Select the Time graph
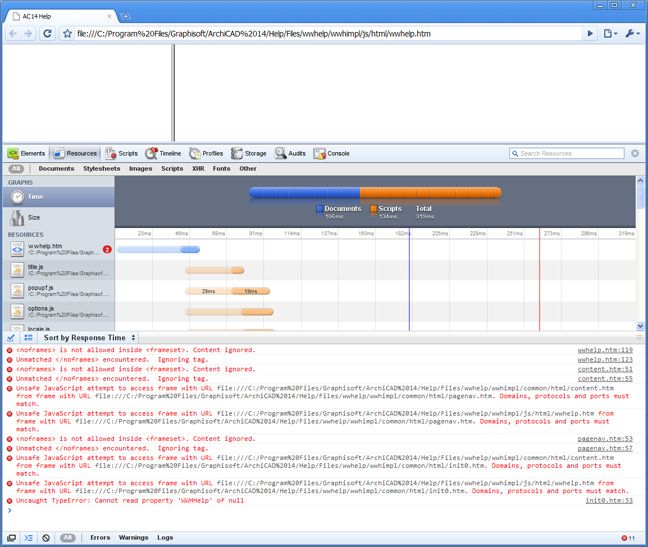The width and height of the screenshot is (648, 547). [x=59, y=197]
